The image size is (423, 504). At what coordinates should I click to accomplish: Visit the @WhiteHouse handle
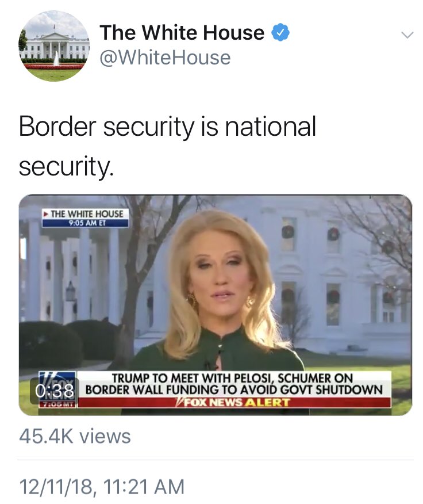coord(165,58)
